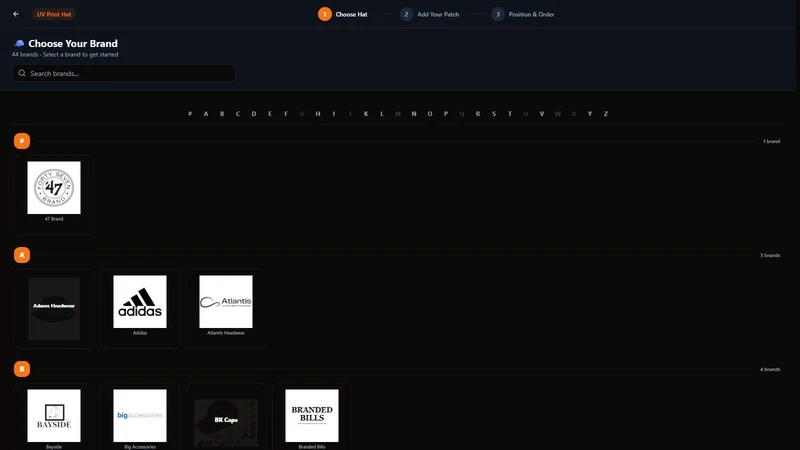Jump to letter Y brands
This screenshot has width=800, height=450.
(590, 114)
